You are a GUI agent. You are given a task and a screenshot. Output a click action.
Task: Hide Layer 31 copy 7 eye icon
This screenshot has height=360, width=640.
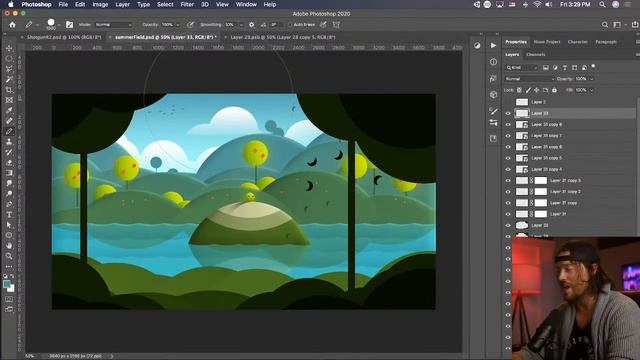click(x=508, y=136)
